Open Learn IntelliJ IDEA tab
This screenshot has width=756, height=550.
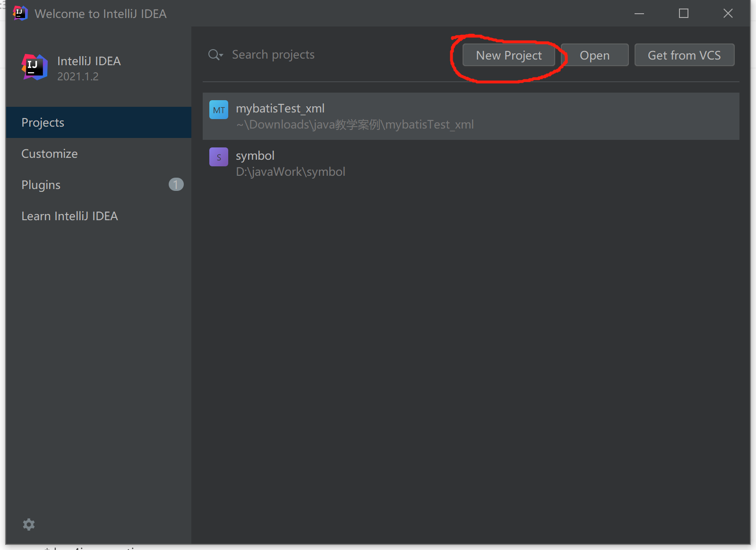[99, 216]
